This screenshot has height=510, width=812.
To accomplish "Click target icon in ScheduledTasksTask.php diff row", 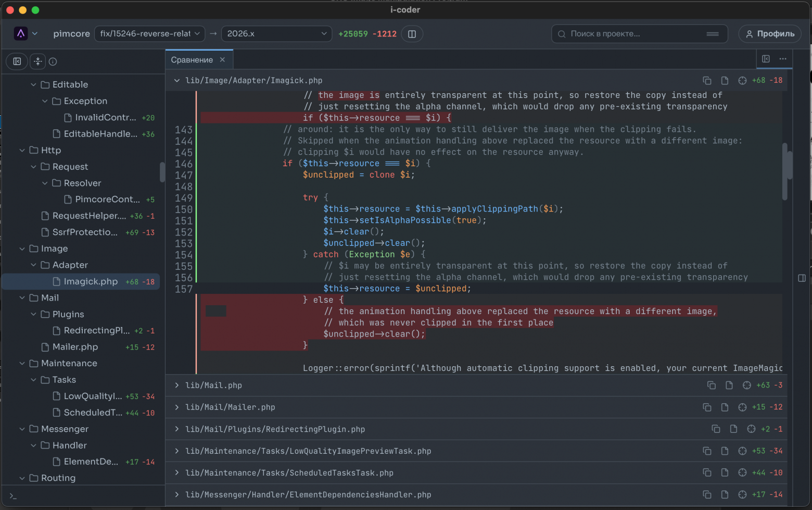I will [742, 472].
